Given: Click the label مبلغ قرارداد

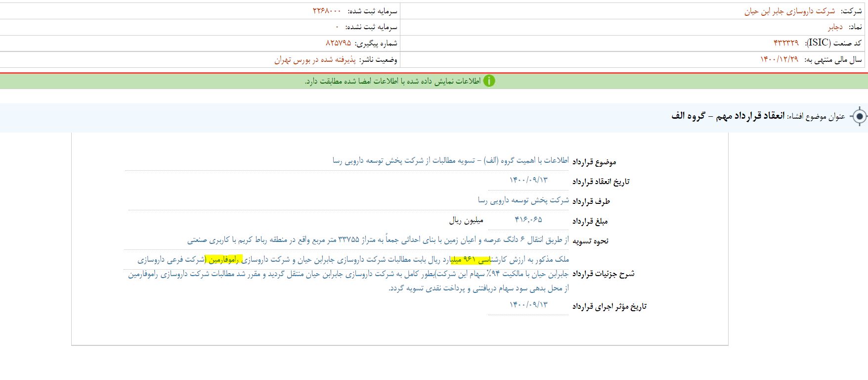Looking at the screenshot, I should (590, 221).
